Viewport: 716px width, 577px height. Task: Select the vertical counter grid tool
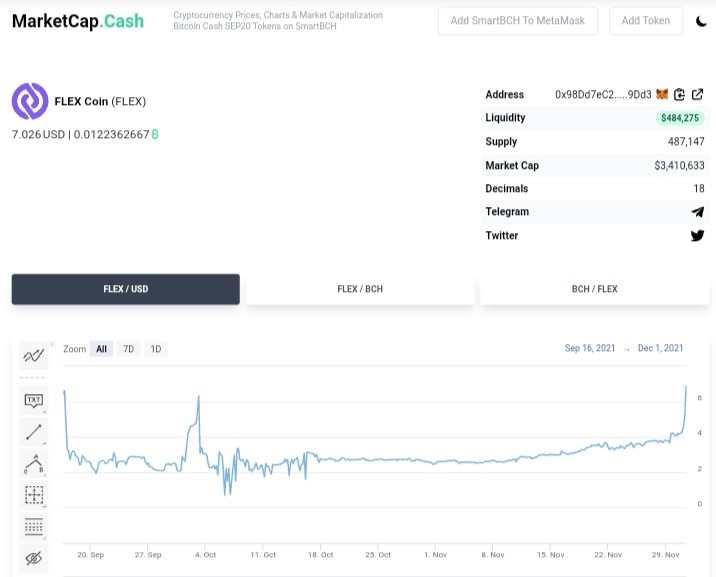34,526
